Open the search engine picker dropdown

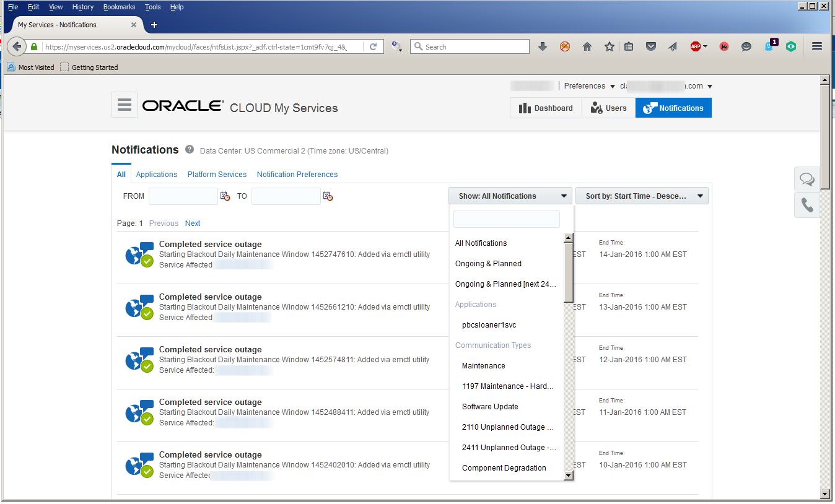coord(397,46)
